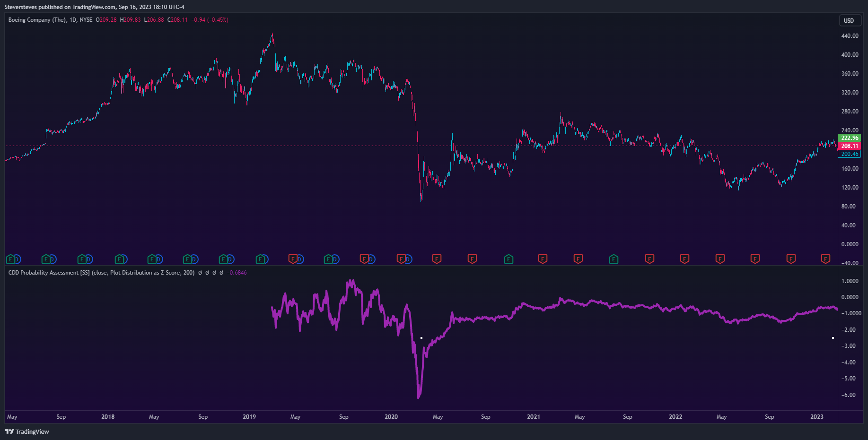Click blue dividend marker between May and Sep 2017
This screenshot has height=440, width=868.
coord(53,259)
